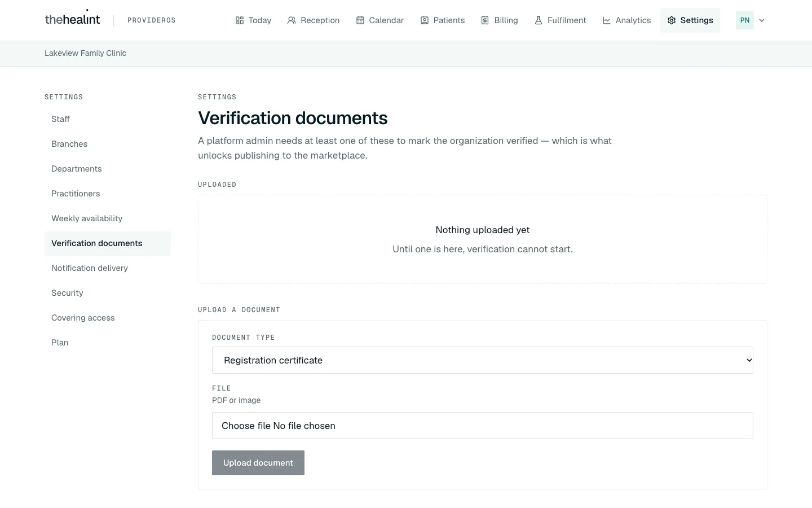The height and width of the screenshot is (508, 812).
Task: Click the Billing receipt icon
Action: [485, 20]
